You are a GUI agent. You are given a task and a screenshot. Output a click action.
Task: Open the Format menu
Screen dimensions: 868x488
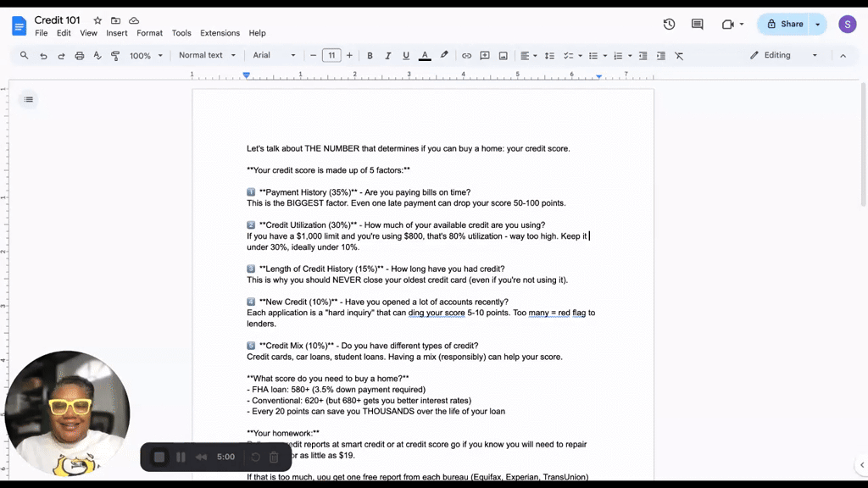click(149, 33)
